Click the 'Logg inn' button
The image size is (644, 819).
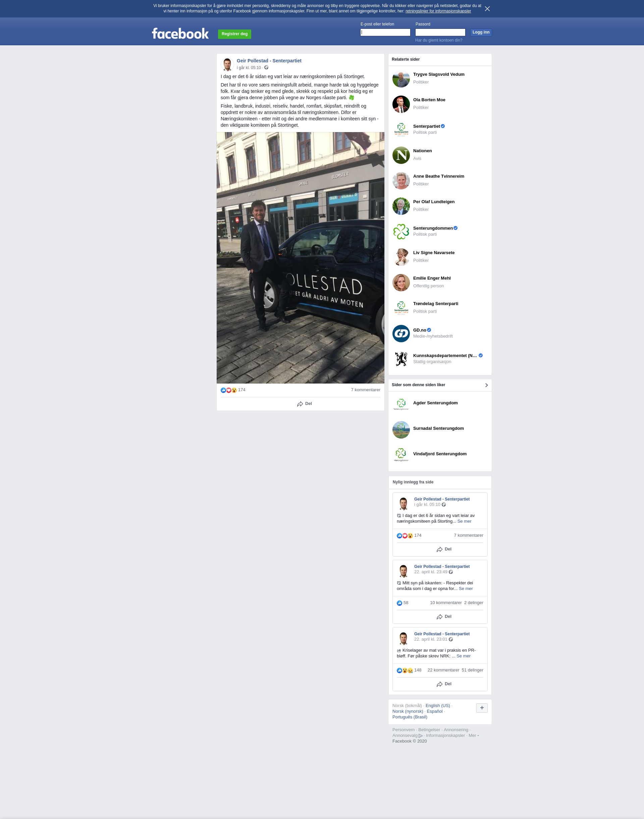pos(481,33)
